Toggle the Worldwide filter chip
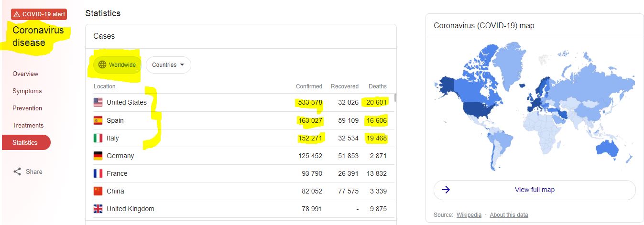 click(x=117, y=65)
